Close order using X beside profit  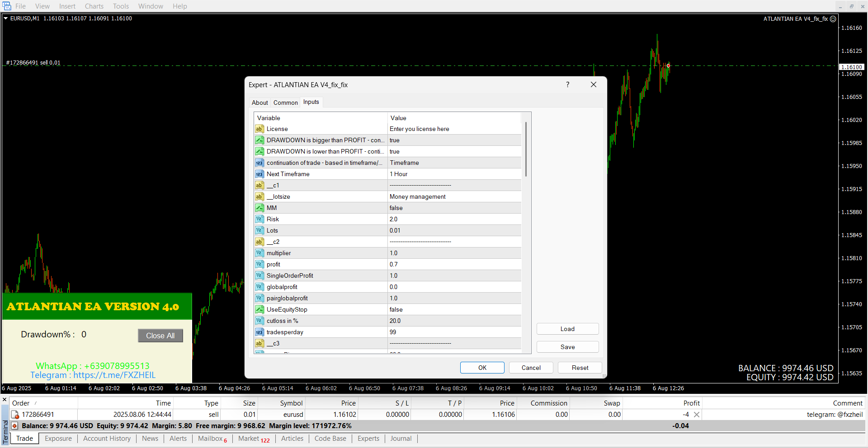(x=697, y=415)
